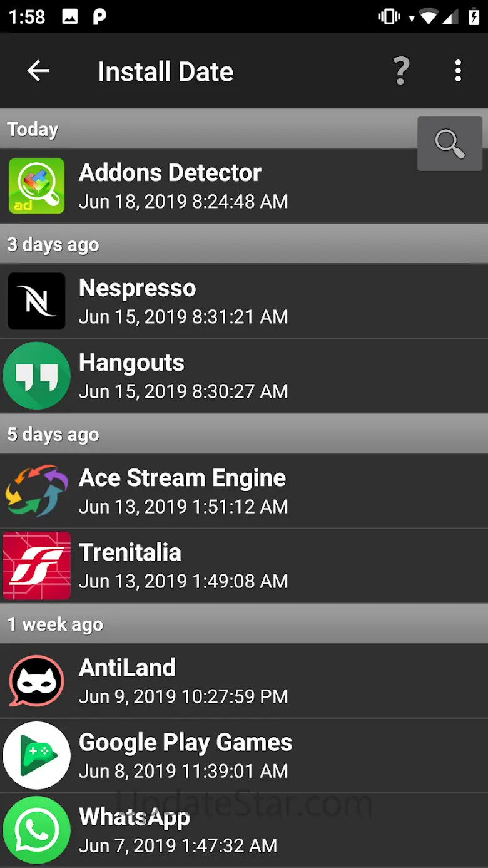Tap the red Trenitalia icon
488x868 pixels.
[x=36, y=566]
